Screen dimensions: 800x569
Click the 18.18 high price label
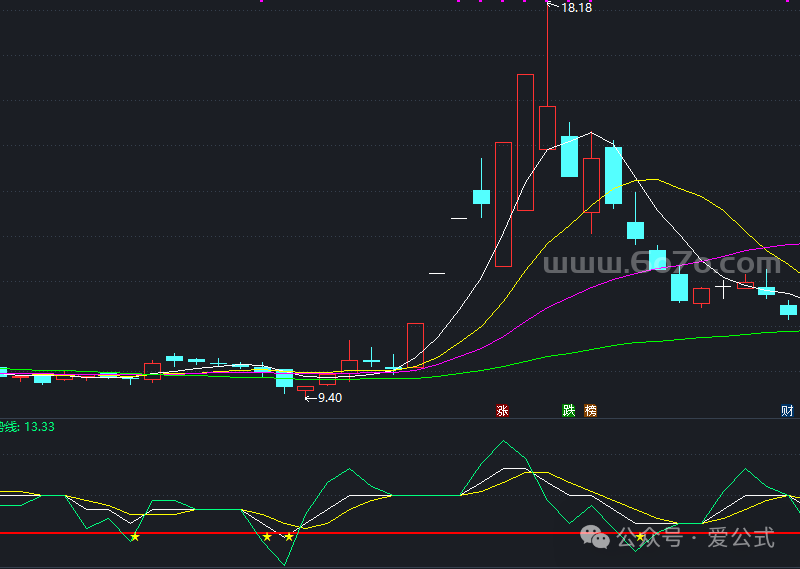point(577,8)
